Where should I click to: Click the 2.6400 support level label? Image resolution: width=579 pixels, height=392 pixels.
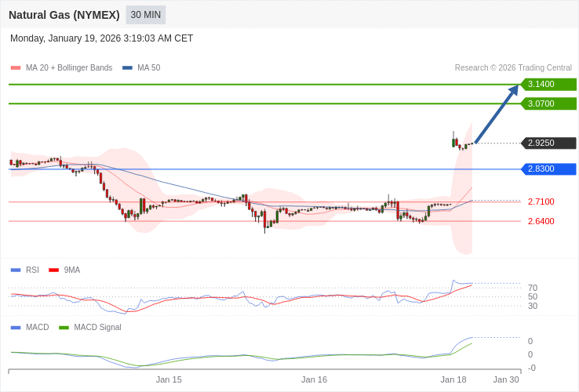point(541,221)
